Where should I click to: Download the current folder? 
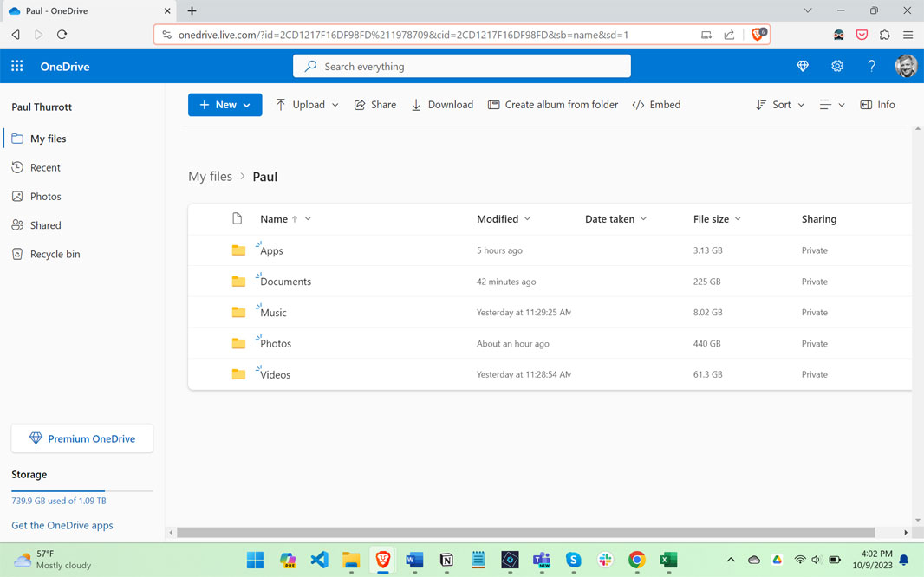[442, 105]
